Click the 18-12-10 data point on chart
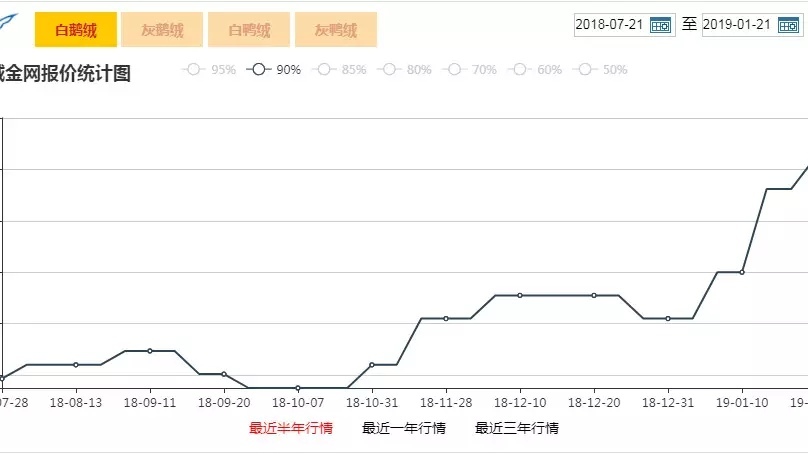The image size is (808, 454). coord(520,295)
